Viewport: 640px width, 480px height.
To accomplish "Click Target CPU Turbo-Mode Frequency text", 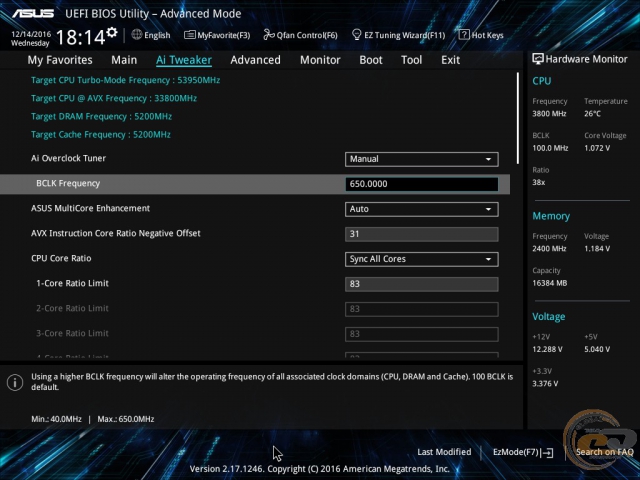I will [125, 80].
